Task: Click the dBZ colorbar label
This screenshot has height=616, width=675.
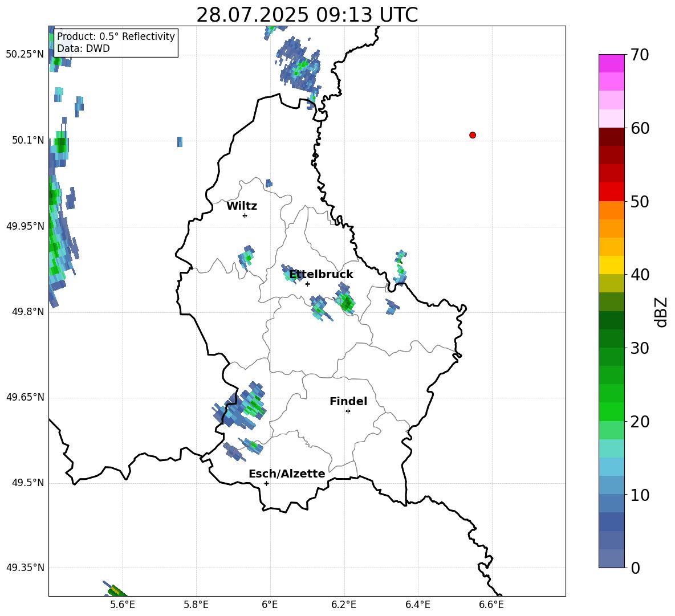Action: pyautogui.click(x=660, y=312)
